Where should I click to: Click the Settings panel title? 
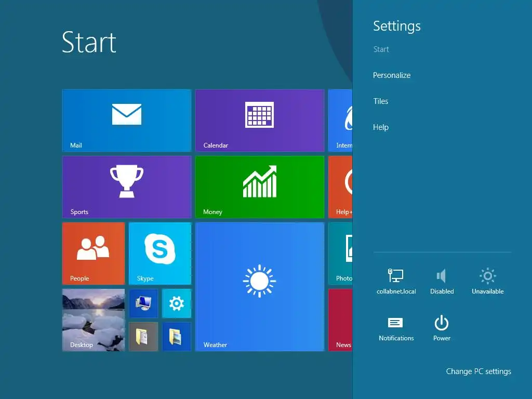396,26
